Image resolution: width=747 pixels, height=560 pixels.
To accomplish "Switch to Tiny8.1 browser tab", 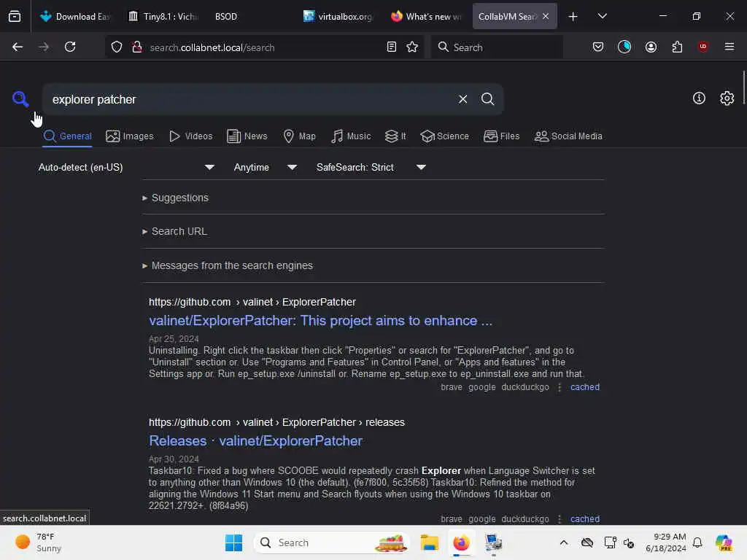I will (163, 16).
